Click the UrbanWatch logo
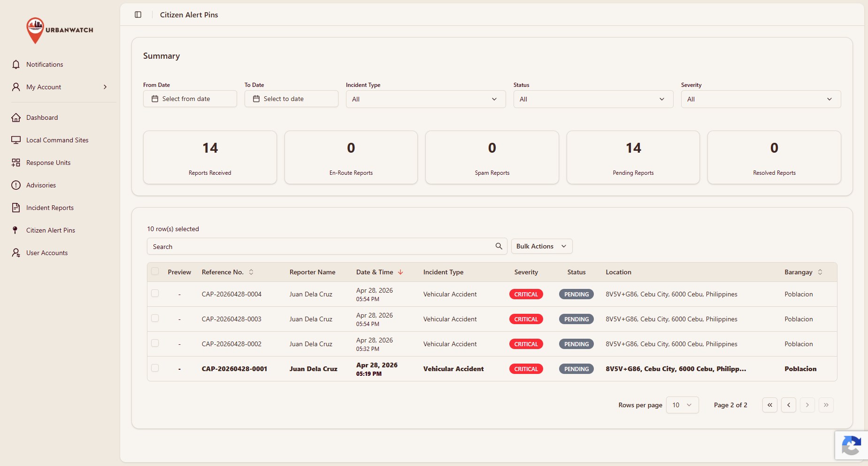This screenshot has height=466, width=868. pyautogui.click(x=60, y=31)
